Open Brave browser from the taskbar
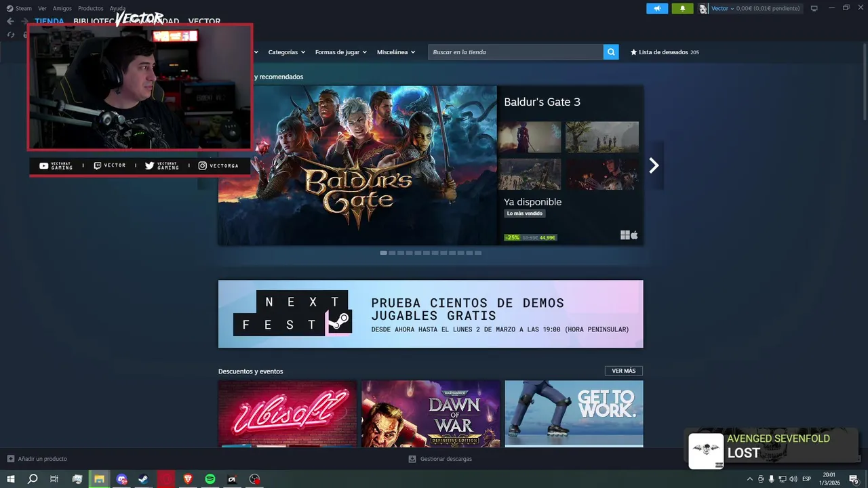The width and height of the screenshot is (868, 488). [x=188, y=479]
